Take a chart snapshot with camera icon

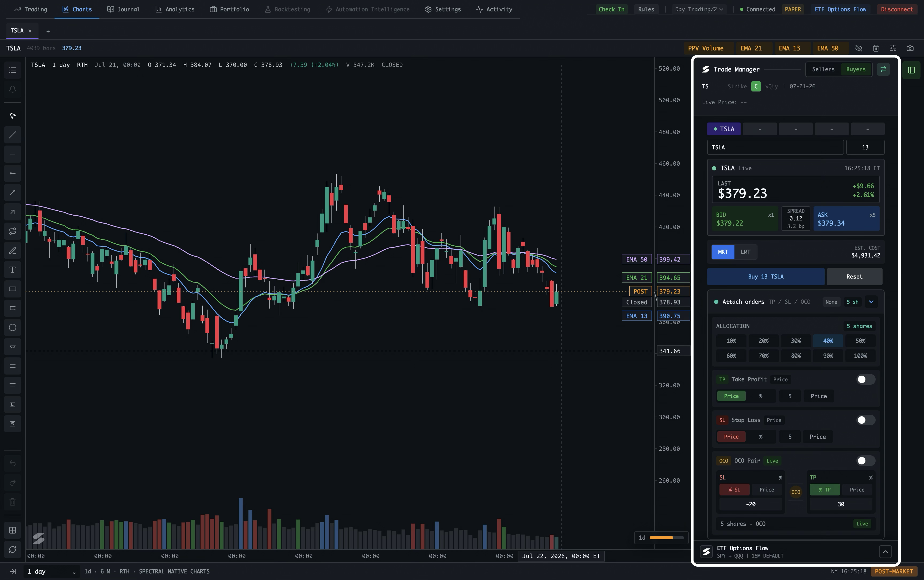pyautogui.click(x=910, y=48)
